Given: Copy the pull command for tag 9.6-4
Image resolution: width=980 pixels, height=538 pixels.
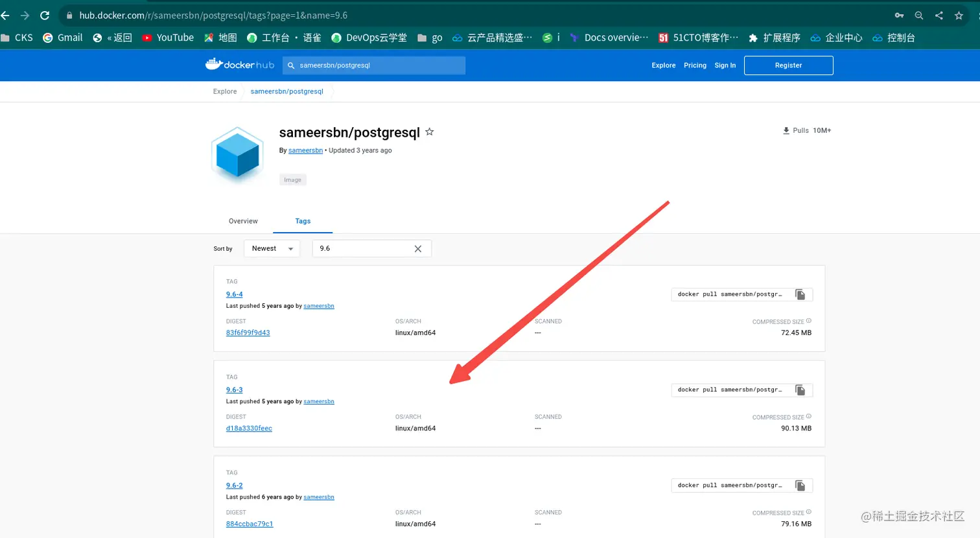Looking at the screenshot, I should pyautogui.click(x=800, y=294).
